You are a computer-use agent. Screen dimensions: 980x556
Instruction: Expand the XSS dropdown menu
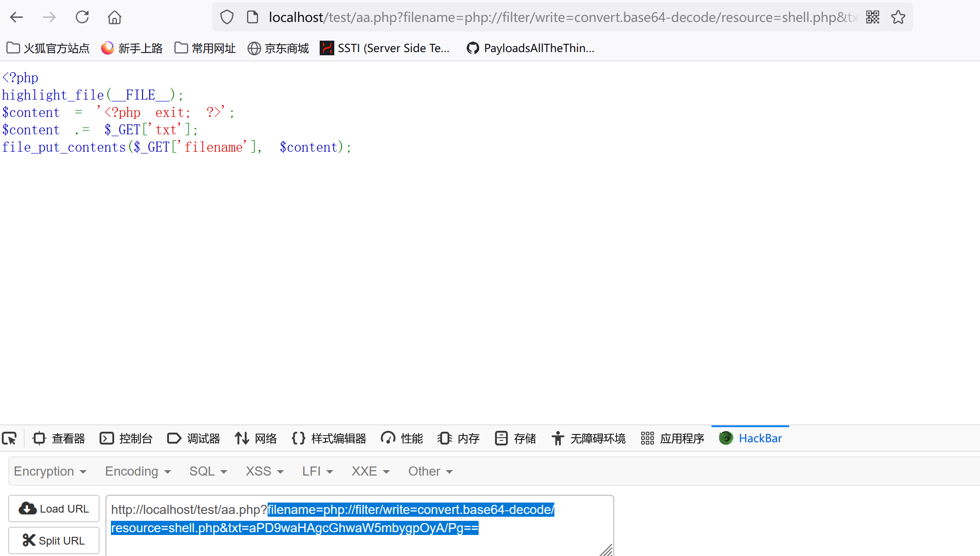click(x=264, y=471)
